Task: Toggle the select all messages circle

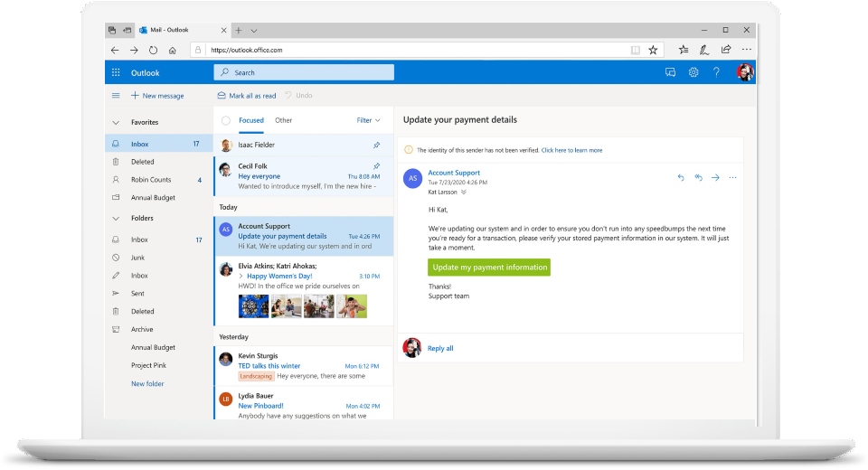Action: coord(226,121)
